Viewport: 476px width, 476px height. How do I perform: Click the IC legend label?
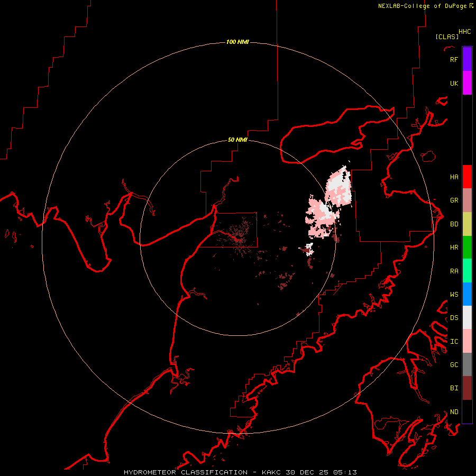(454, 342)
